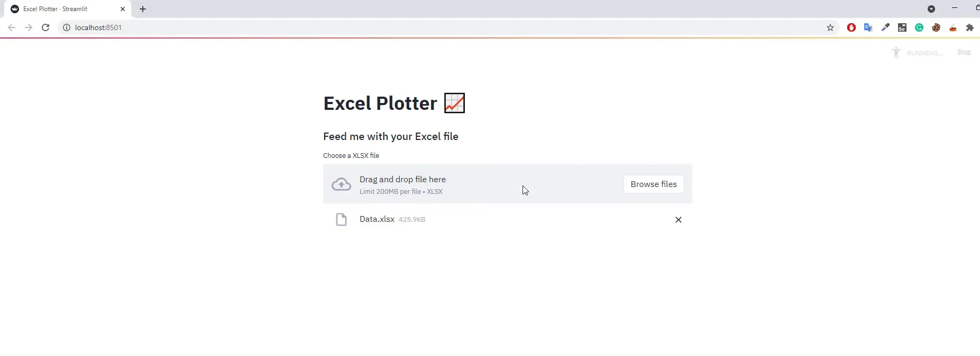Go forward in browser history
The height and width of the screenshot is (356, 980).
click(x=29, y=27)
